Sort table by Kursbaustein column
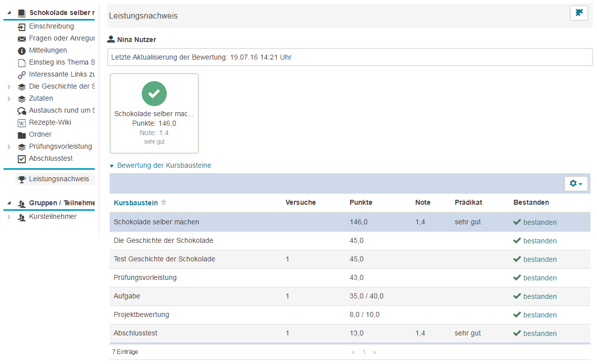 (136, 203)
